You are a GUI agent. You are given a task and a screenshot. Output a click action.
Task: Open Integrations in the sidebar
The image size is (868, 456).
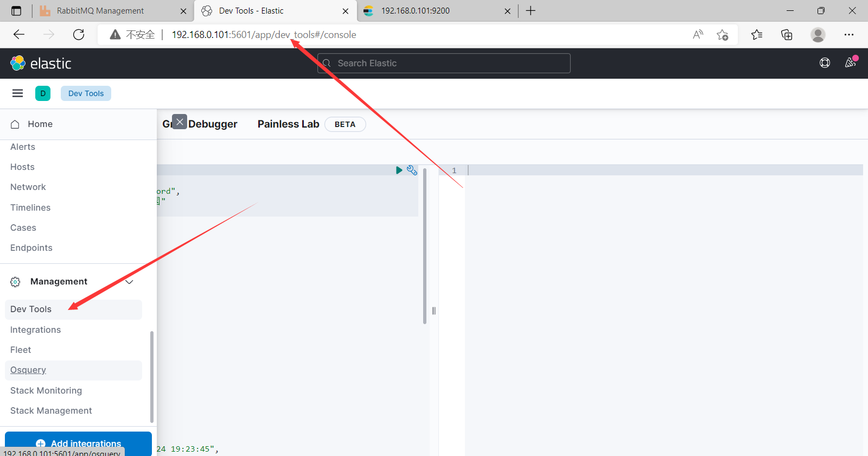36,330
